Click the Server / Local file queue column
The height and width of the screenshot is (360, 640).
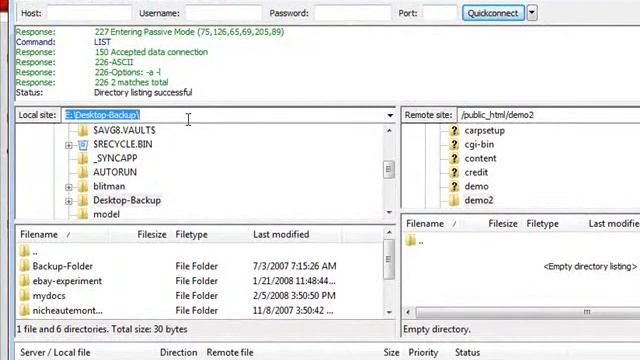click(x=55, y=352)
